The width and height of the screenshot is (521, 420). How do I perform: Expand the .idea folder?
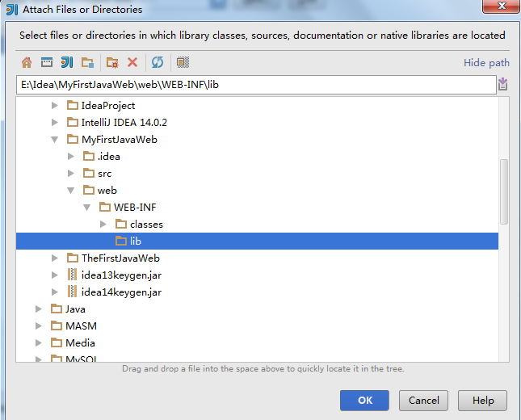71,156
